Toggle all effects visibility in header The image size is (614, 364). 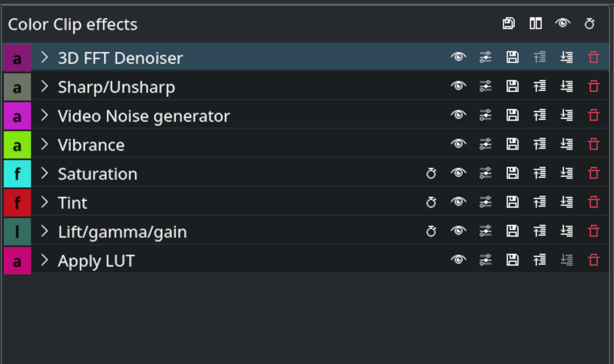click(x=562, y=24)
